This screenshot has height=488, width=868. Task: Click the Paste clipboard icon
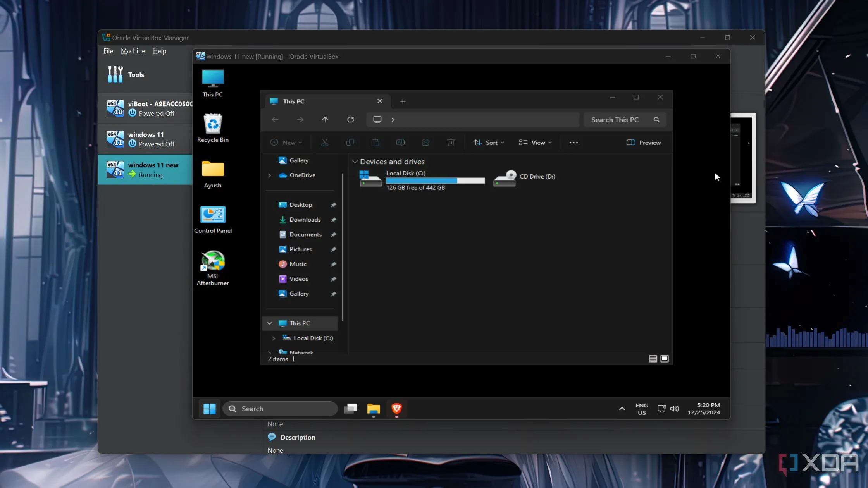pyautogui.click(x=375, y=143)
